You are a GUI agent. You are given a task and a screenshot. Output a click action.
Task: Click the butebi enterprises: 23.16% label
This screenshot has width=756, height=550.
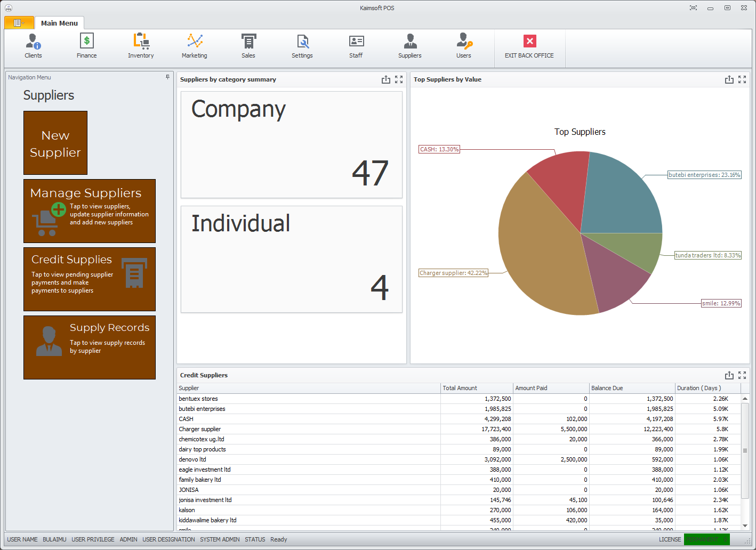tap(704, 175)
